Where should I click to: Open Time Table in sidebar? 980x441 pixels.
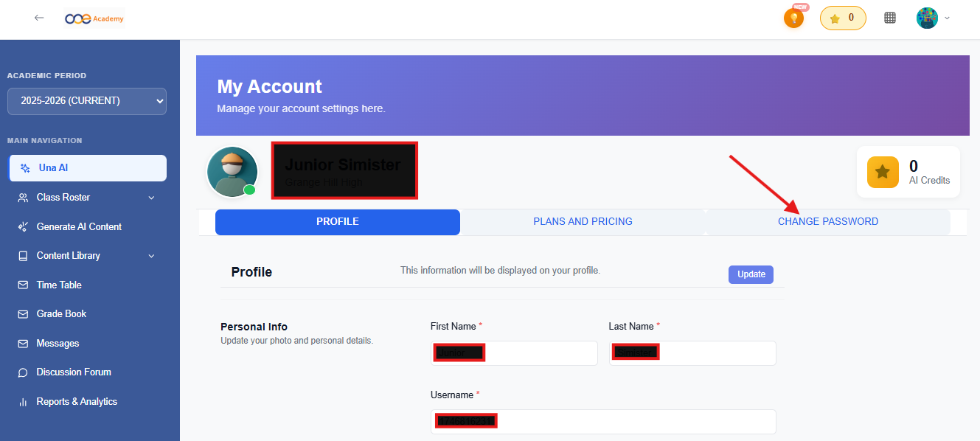(59, 285)
